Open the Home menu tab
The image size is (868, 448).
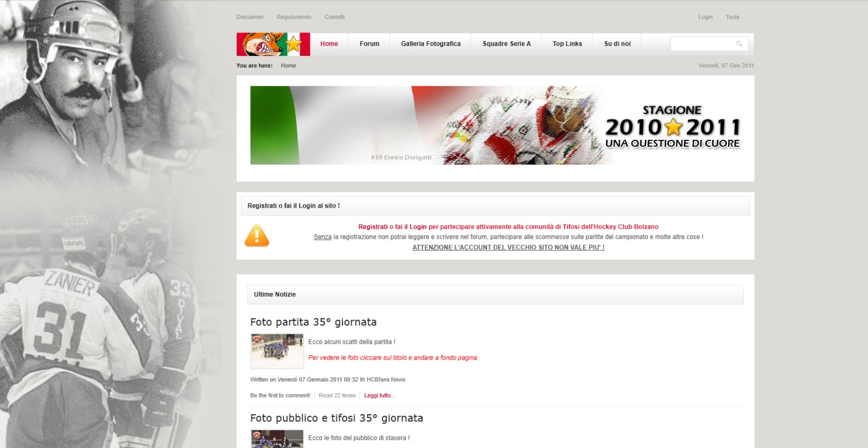click(329, 44)
